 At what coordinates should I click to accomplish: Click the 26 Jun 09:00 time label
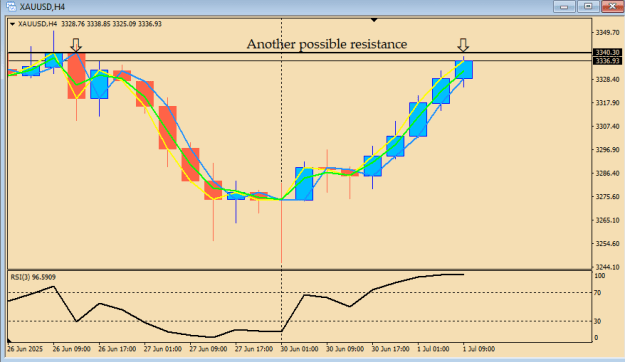pyautogui.click(x=71, y=349)
